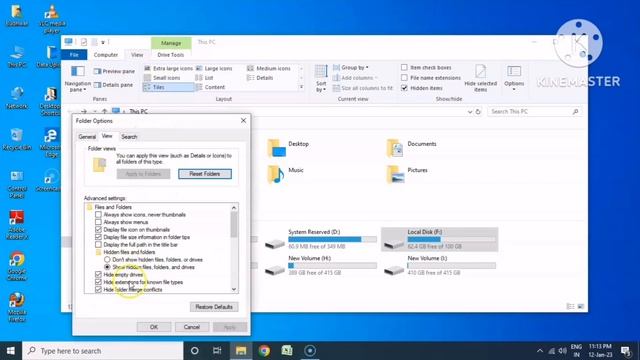Screen dimensions: 640x360
Task: Switch to Search tab in Folder Options
Action: 129,137
